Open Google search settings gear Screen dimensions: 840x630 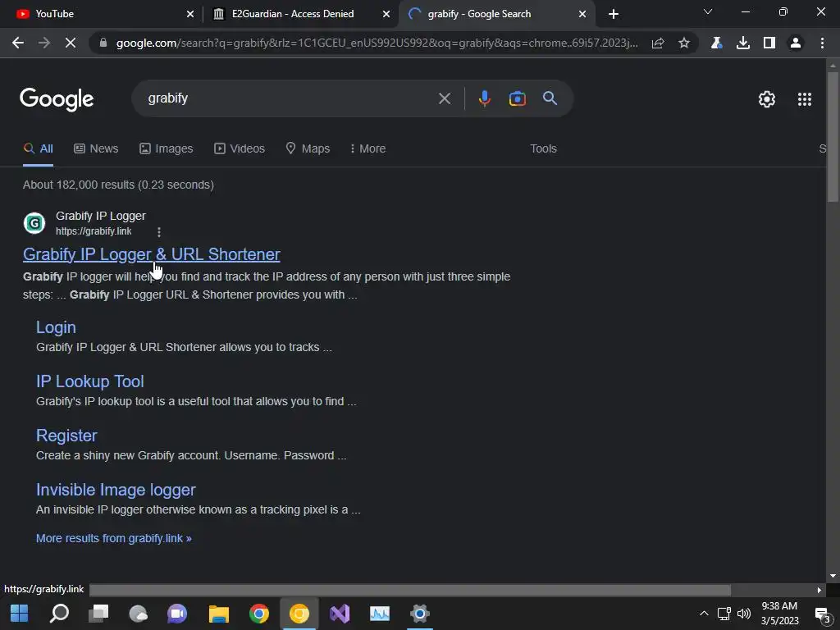[767, 99]
